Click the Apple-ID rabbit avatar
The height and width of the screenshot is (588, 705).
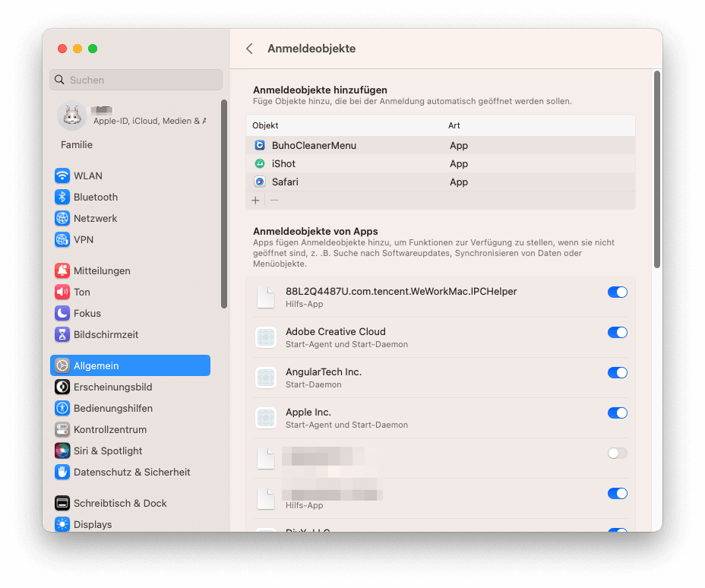point(72,115)
